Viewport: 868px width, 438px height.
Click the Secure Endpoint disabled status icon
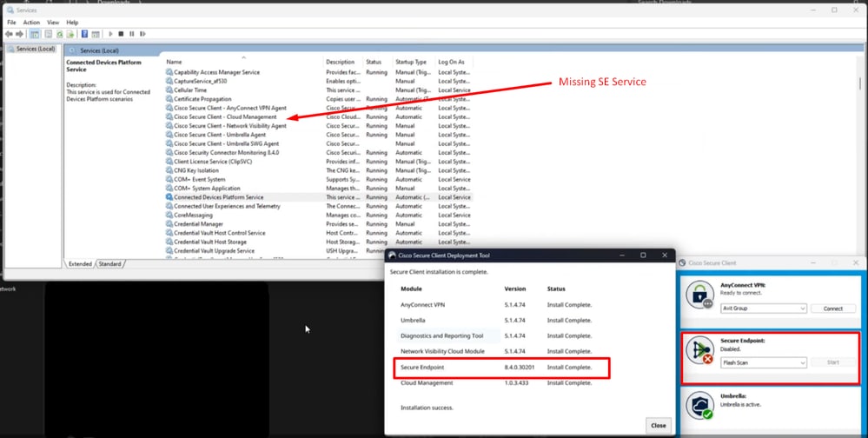click(699, 350)
